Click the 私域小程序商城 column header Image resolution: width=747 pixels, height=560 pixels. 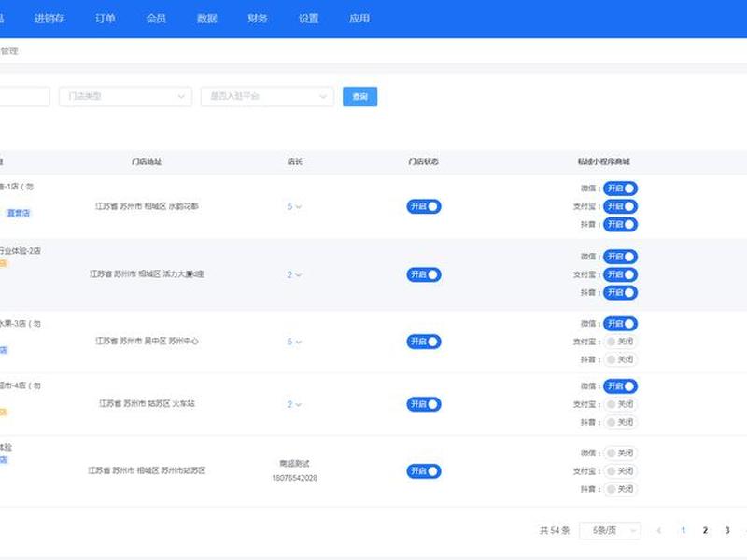click(604, 161)
